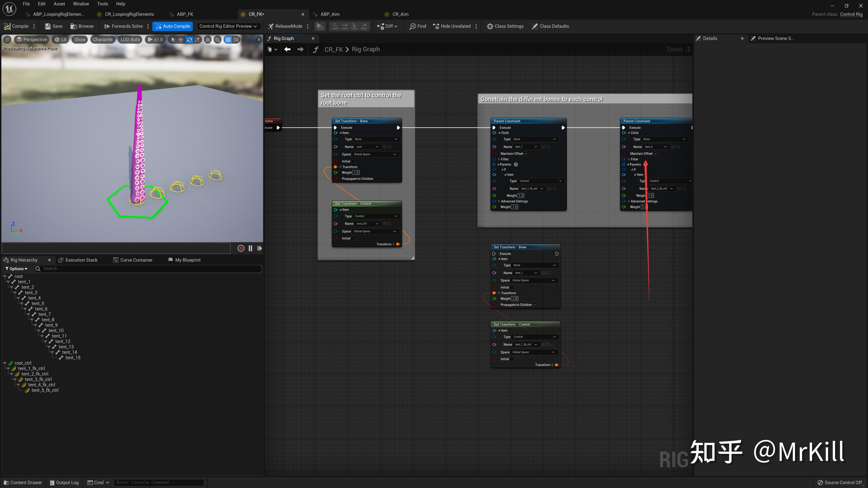The width and height of the screenshot is (868, 488).
Task: Uncheck Propagate to Children on tent_1 node
Action: pyautogui.click(x=535, y=305)
